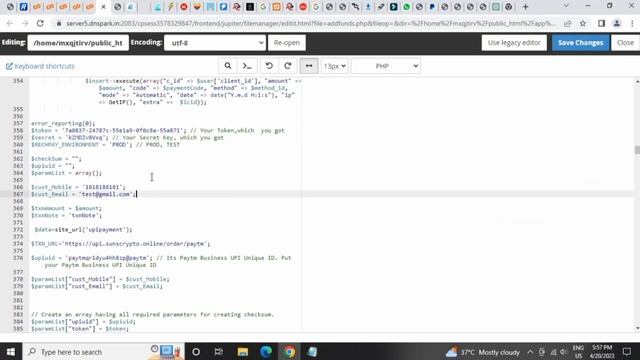Bookmark this page with star icon
The width and height of the screenshot is (640, 360).
[x=583, y=23]
